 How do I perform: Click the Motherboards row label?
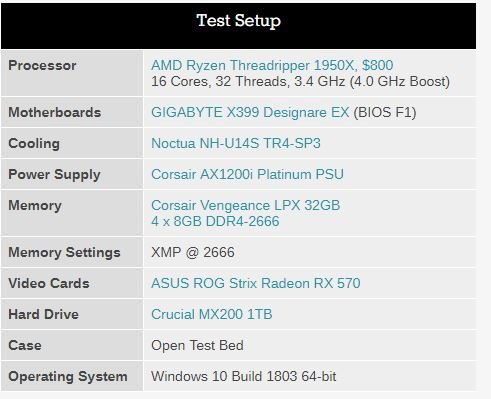[55, 112]
